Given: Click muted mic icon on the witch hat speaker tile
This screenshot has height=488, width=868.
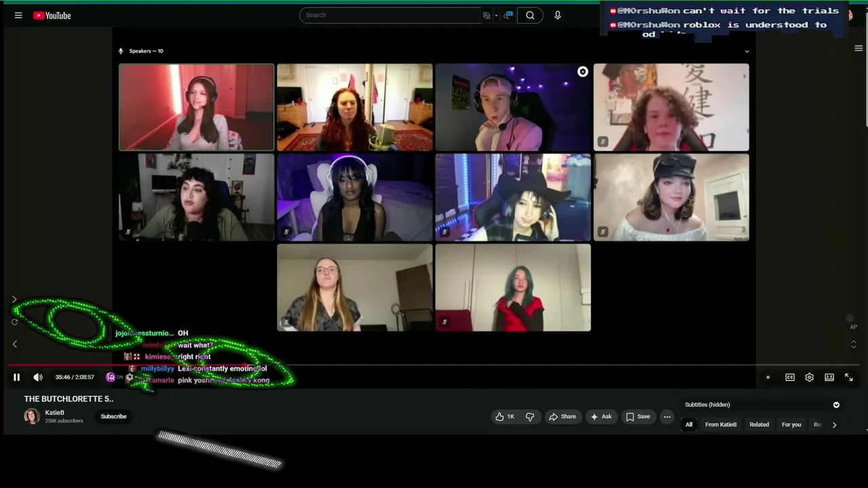Looking at the screenshot, I should [444, 232].
